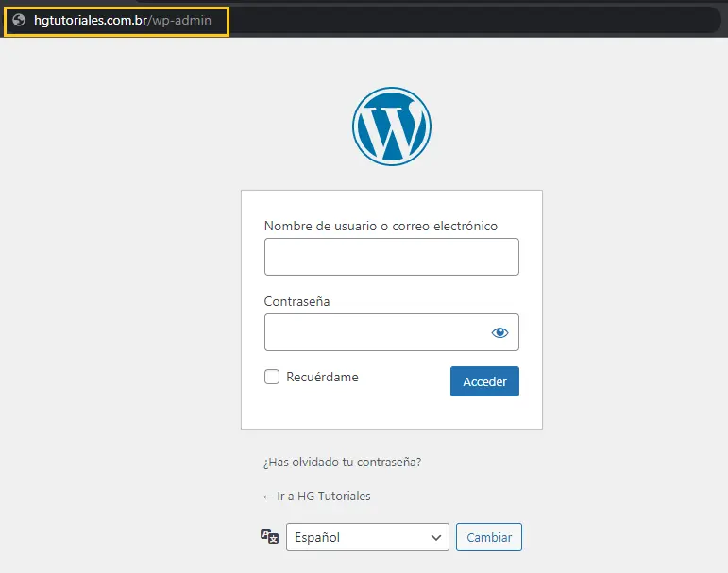Click the language translation icon

coord(269,536)
